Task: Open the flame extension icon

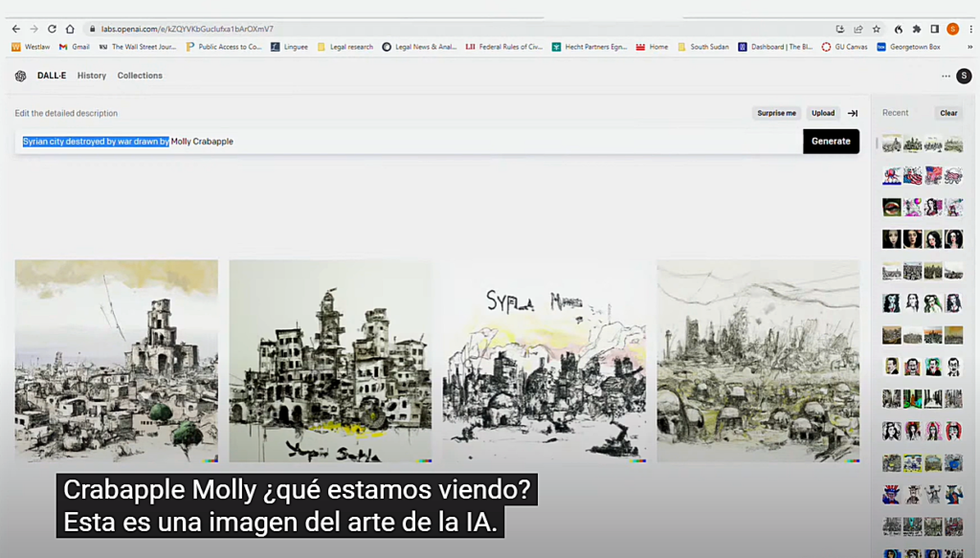Action: [x=898, y=29]
